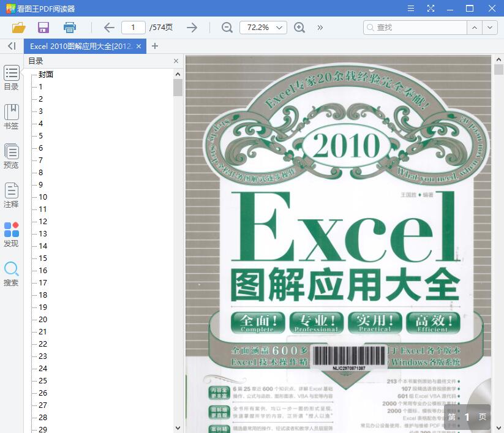The height and width of the screenshot is (433, 504).
Task: Open the 预览 thumbnails panel
Action: 11,156
